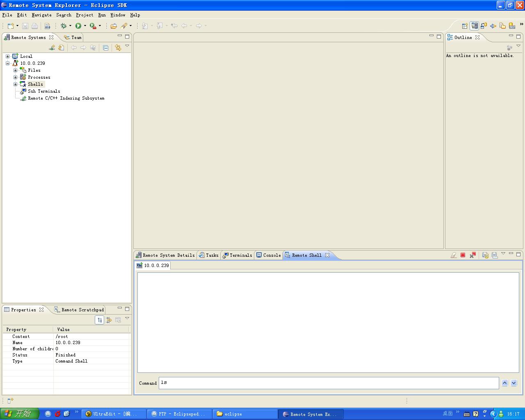This screenshot has width=525, height=420.
Task: Open the Project menu
Action: 84,15
